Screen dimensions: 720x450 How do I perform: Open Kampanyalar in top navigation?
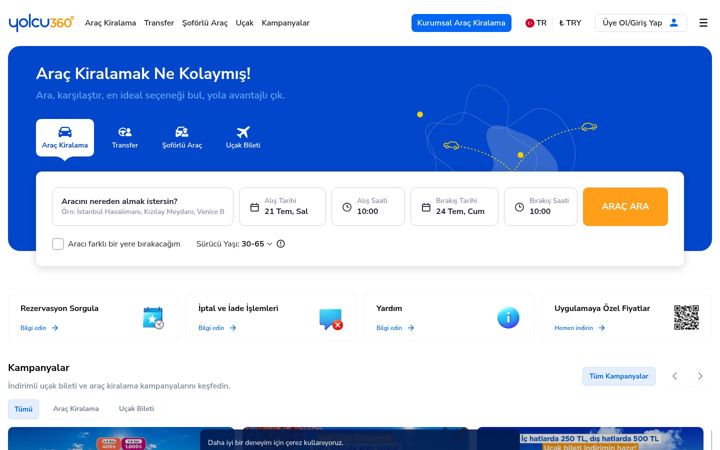click(286, 23)
